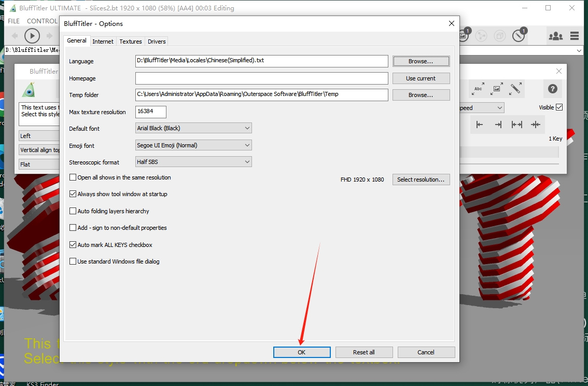This screenshot has height=386, width=588.
Task: Close the Options dialog with X
Action: pyautogui.click(x=452, y=24)
